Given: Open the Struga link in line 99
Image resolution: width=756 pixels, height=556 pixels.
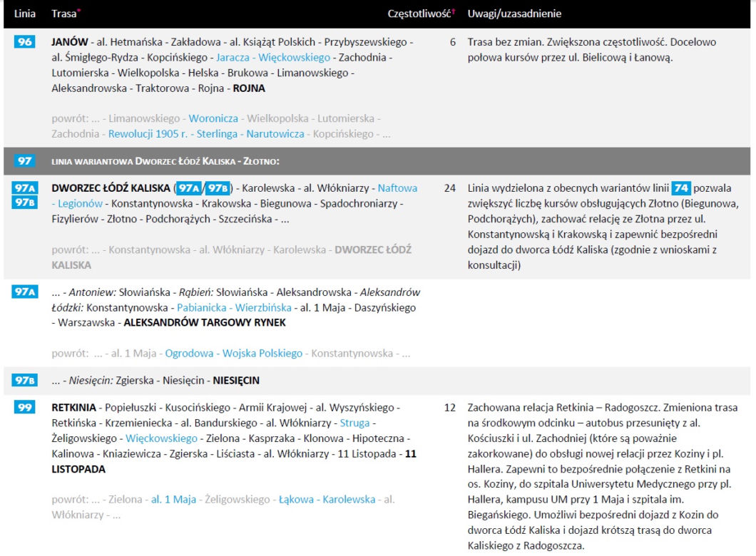Looking at the screenshot, I should [x=354, y=423].
